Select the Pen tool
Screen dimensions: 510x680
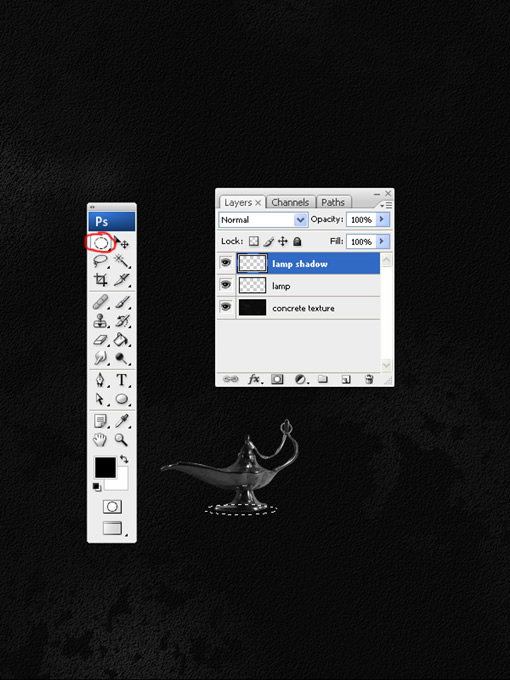pyautogui.click(x=101, y=380)
